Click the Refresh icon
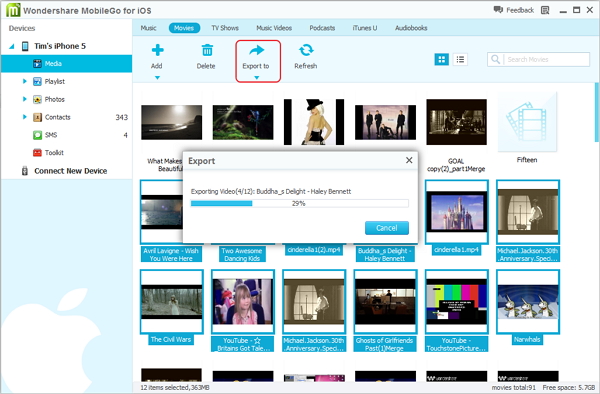Viewport: 600px width, 394px height. pyautogui.click(x=306, y=50)
